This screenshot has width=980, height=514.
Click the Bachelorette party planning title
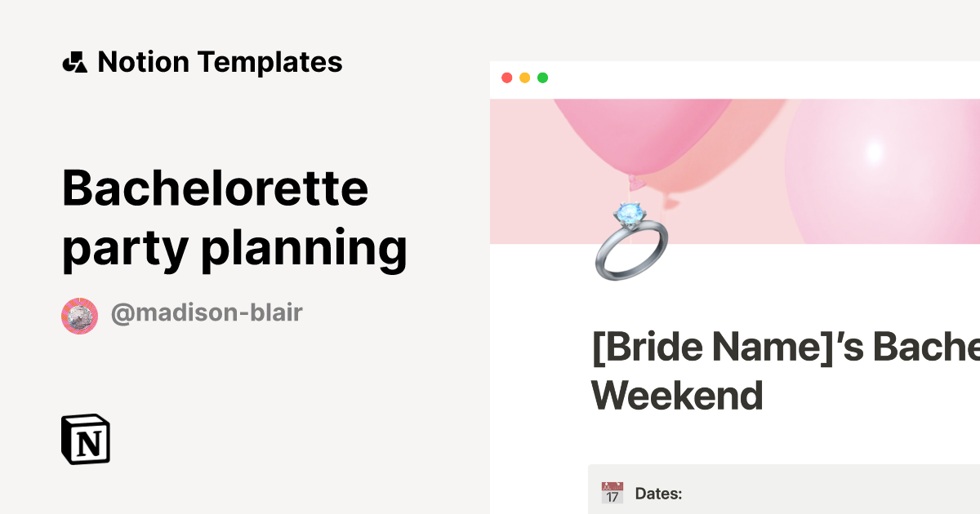[234, 218]
